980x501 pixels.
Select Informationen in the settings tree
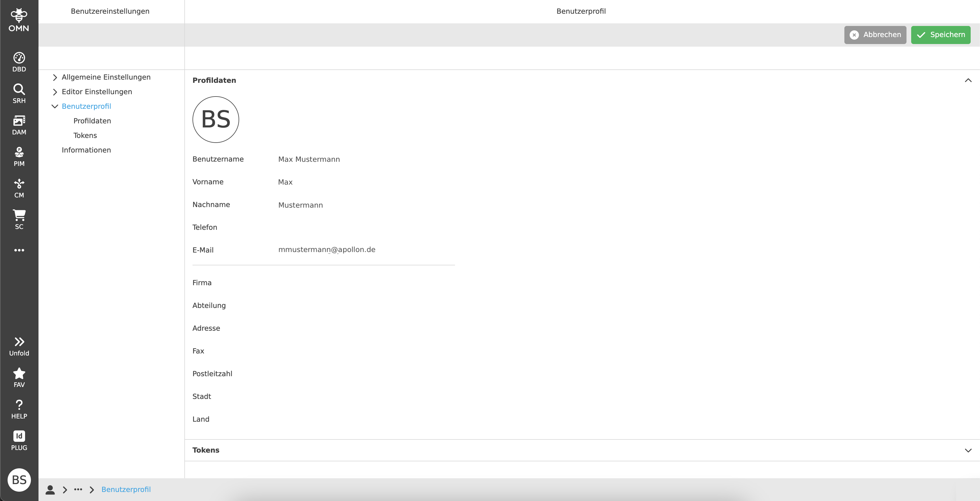(86, 150)
